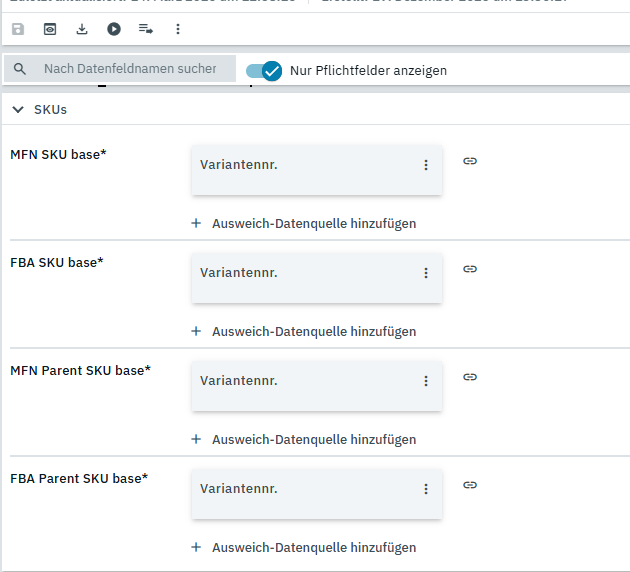Add Ausweich-Datenquelle for FBA Parent SKU base
The height and width of the screenshot is (572, 630).
click(x=303, y=547)
